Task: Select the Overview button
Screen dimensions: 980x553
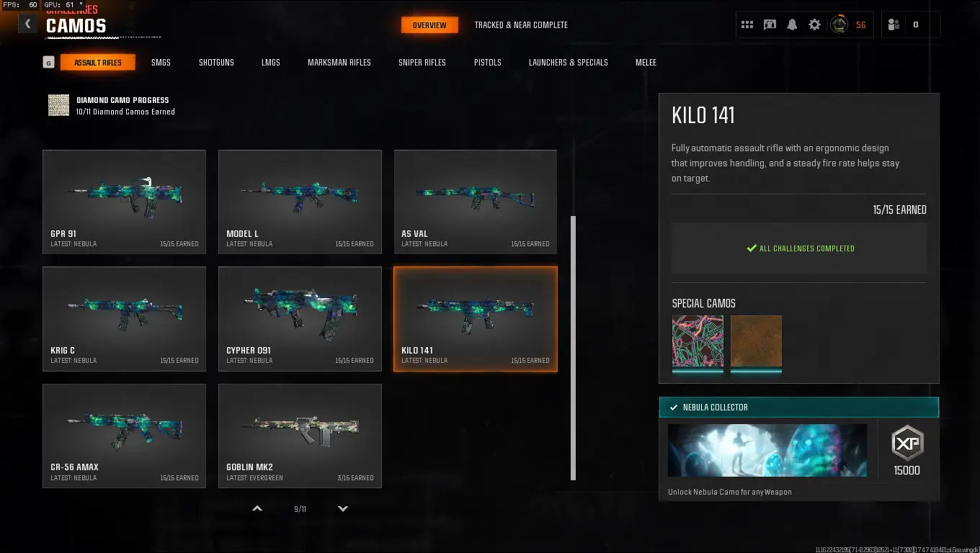Action: pos(429,25)
